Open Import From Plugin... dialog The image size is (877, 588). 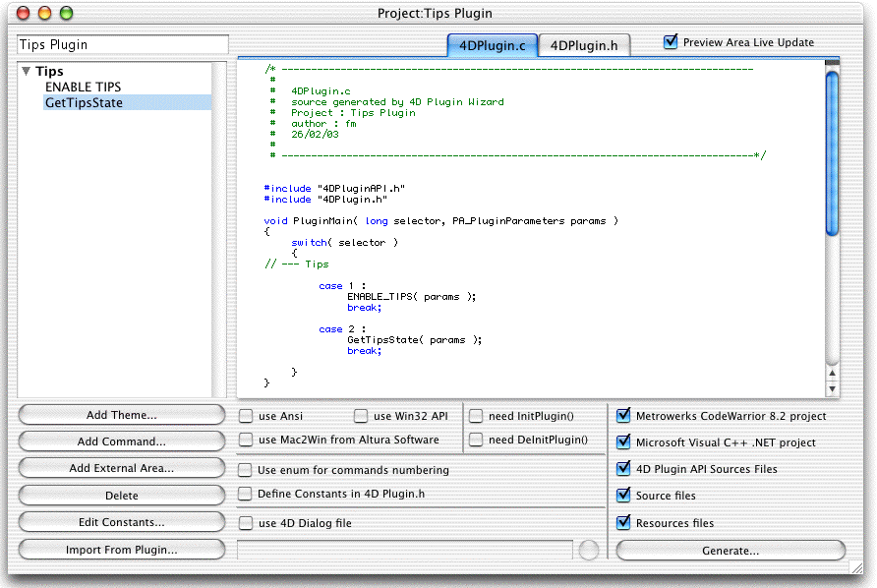[122, 550]
